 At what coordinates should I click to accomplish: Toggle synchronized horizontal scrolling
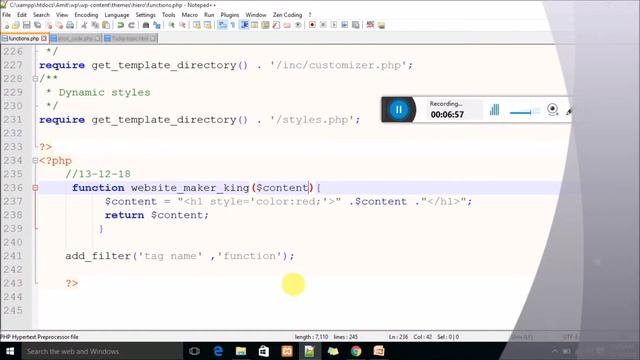tap(208, 25)
